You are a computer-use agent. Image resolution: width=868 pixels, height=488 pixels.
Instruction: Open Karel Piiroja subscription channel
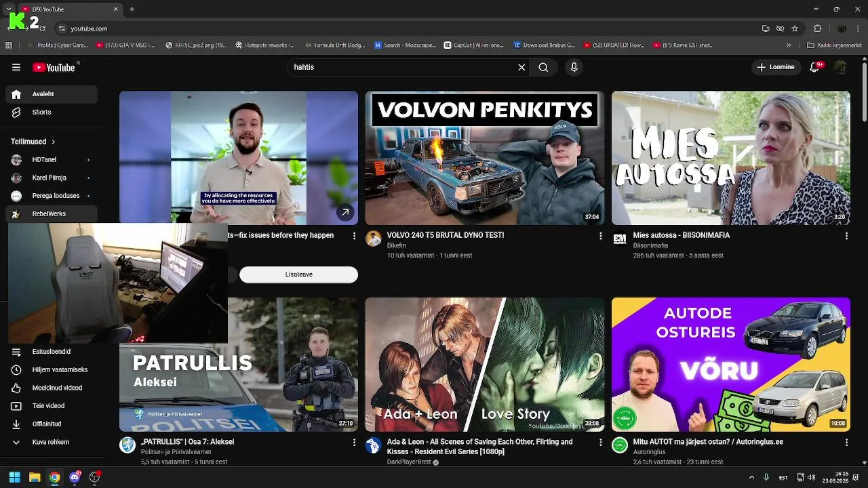[52, 178]
